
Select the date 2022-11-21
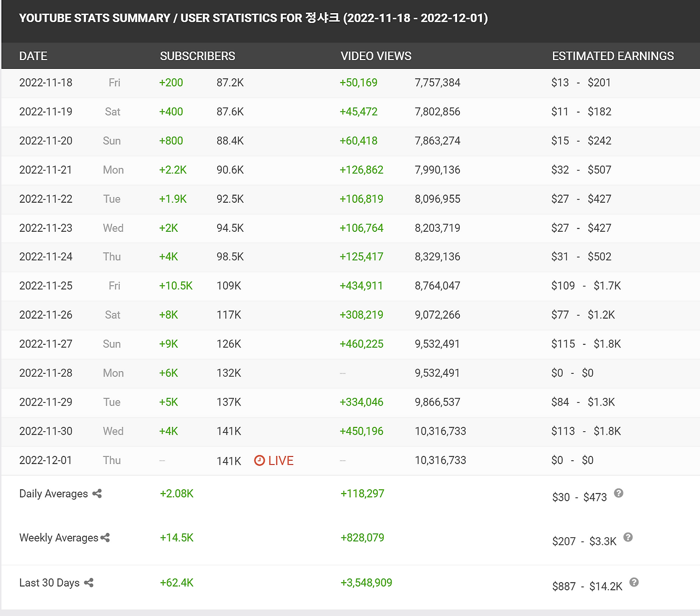[46, 170]
